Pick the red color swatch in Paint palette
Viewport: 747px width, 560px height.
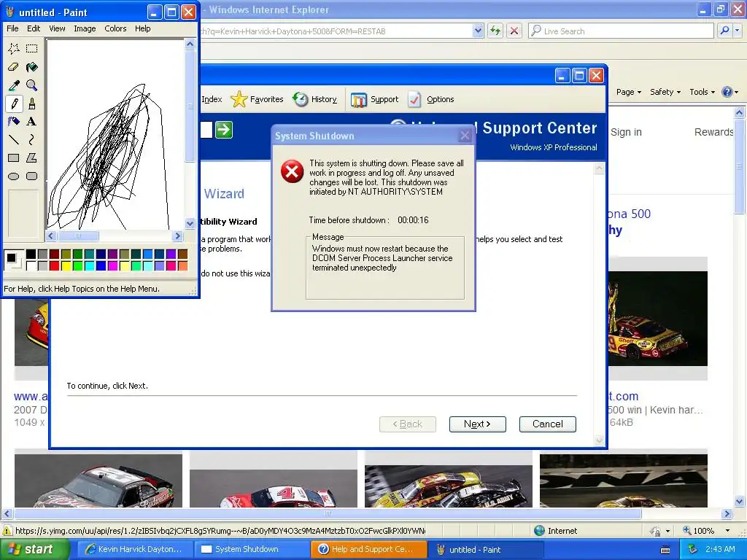54,265
